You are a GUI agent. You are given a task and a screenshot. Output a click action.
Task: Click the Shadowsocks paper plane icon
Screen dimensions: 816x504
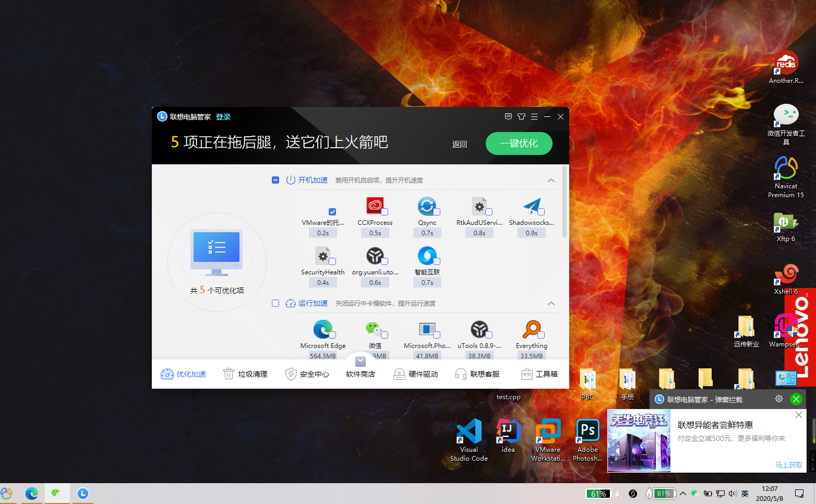pyautogui.click(x=531, y=206)
